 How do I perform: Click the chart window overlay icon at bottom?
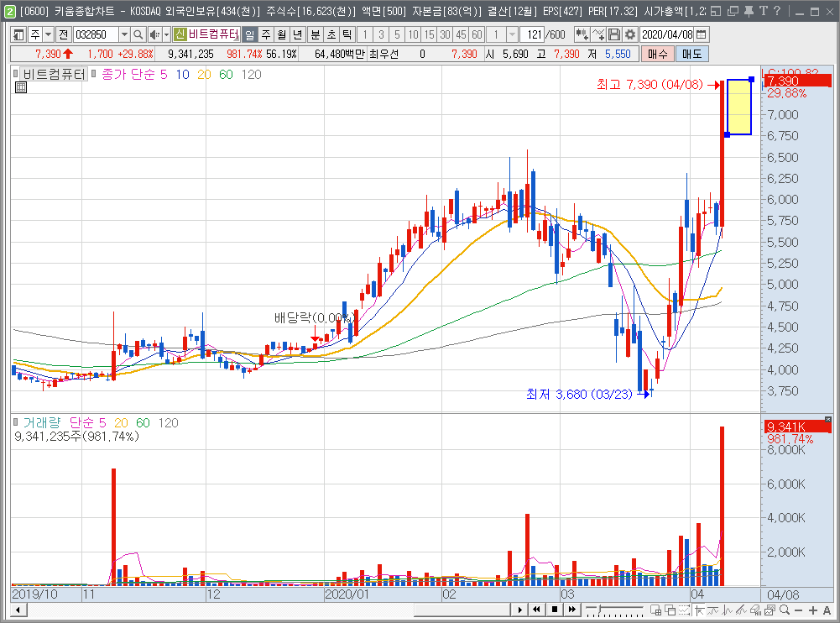[x=770, y=610]
